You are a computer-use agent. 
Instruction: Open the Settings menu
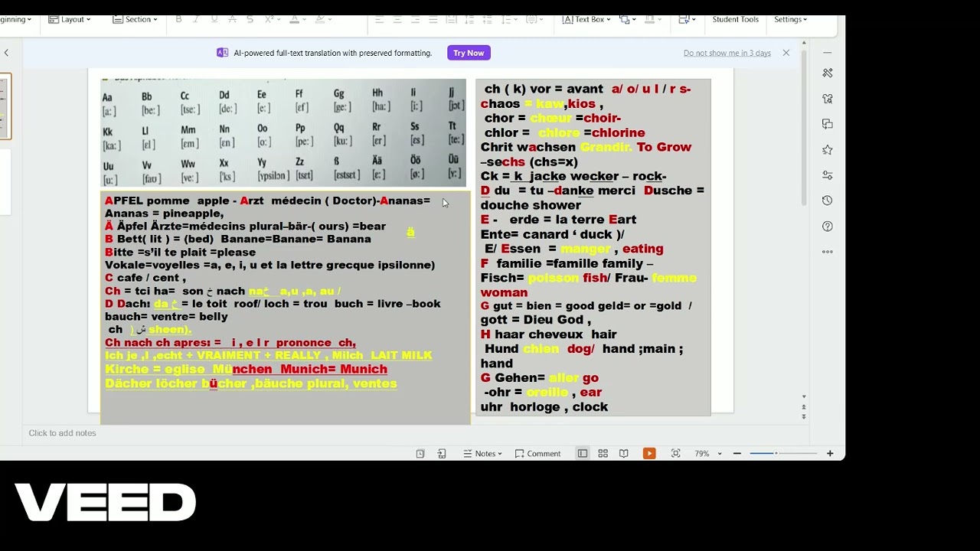pos(790,19)
